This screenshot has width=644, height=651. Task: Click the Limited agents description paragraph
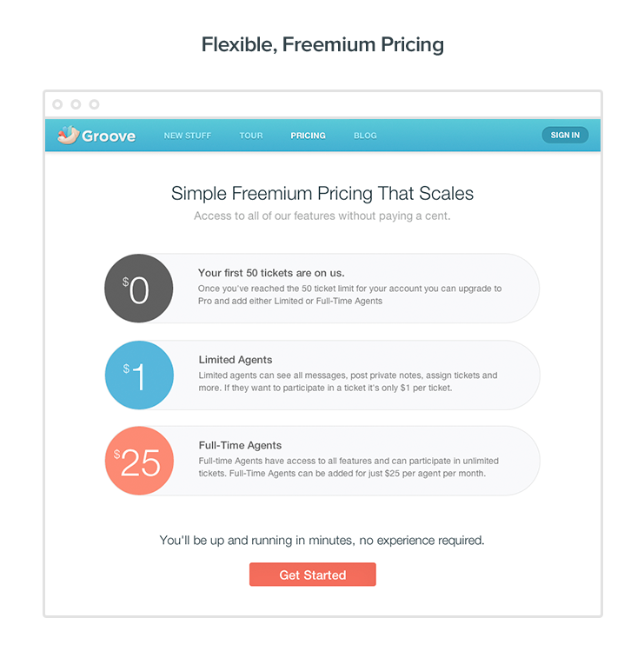tap(348, 382)
